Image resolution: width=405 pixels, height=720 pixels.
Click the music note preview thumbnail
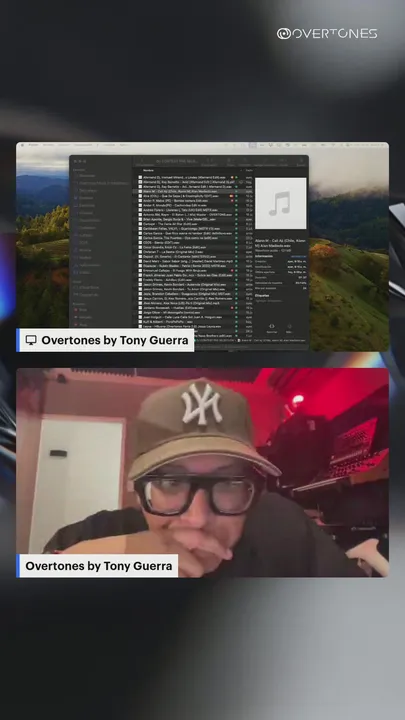click(280, 203)
